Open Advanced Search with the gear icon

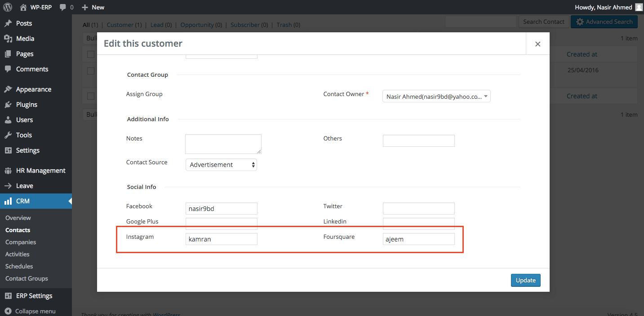pyautogui.click(x=604, y=22)
